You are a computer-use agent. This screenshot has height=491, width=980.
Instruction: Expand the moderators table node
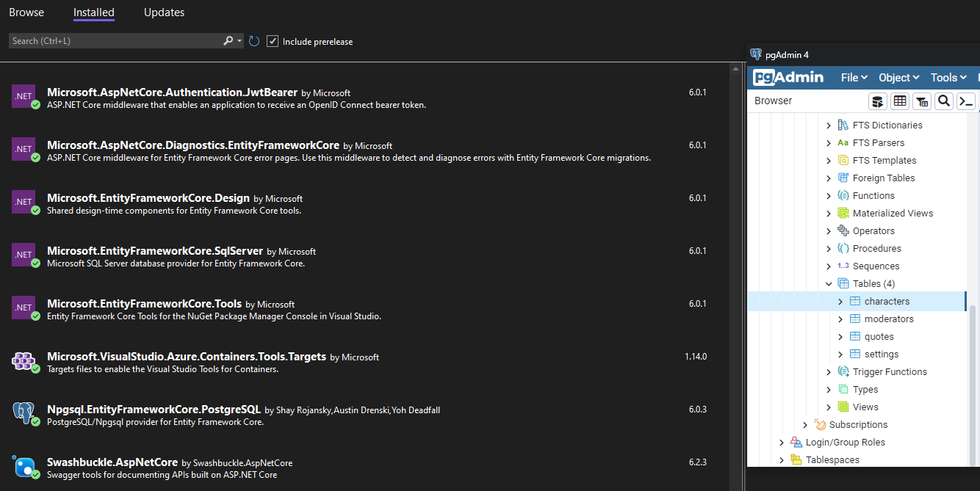(x=840, y=319)
